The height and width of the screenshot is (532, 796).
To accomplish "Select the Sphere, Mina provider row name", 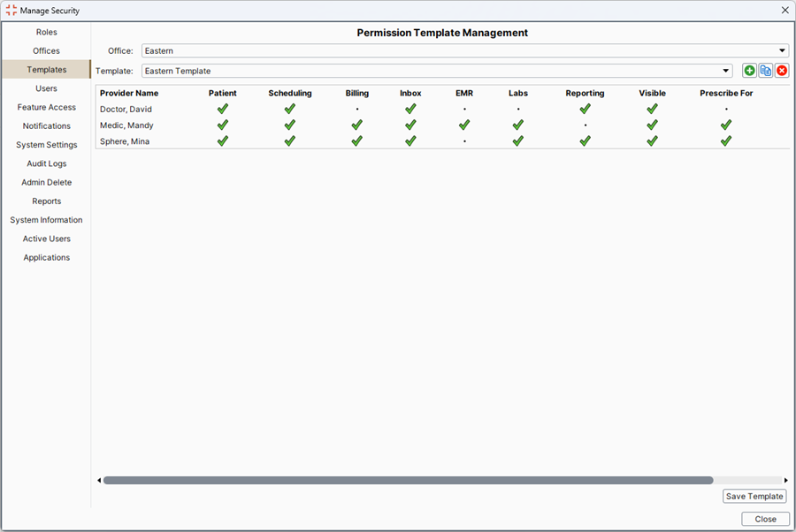I will (125, 141).
